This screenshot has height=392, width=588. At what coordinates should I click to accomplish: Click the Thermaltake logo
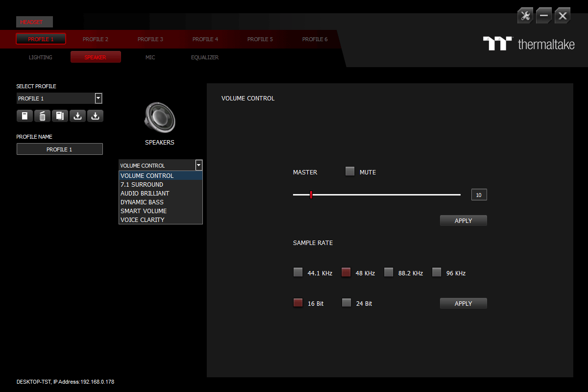529,44
